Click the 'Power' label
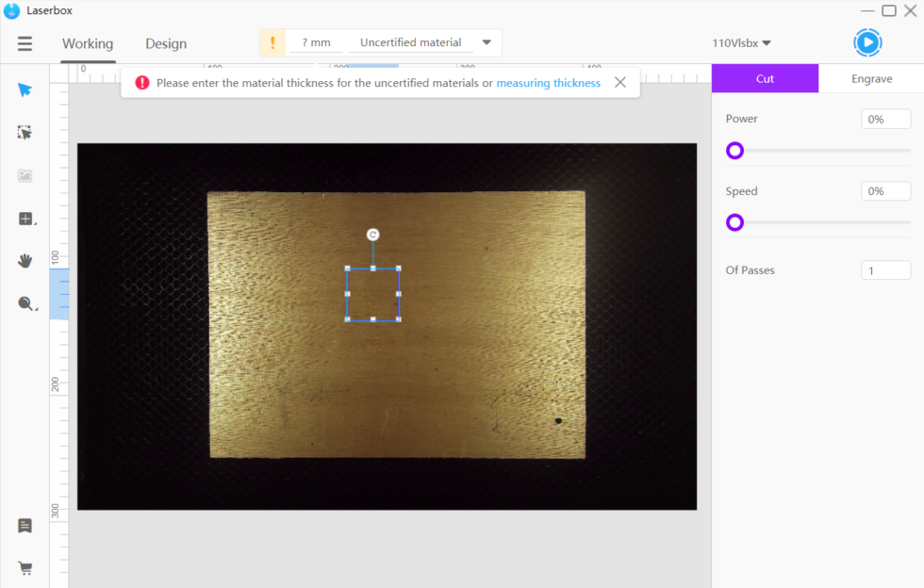The width and height of the screenshot is (924, 588). coord(741,119)
